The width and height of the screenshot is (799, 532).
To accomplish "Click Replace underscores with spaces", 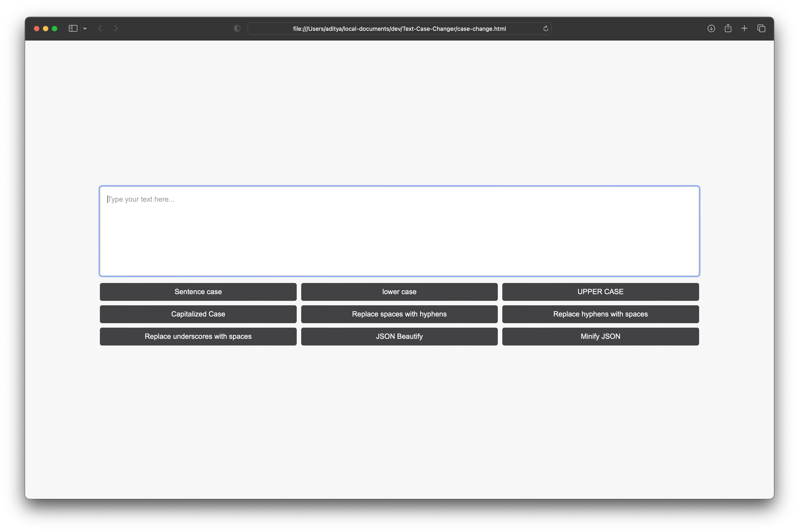I will tap(198, 337).
